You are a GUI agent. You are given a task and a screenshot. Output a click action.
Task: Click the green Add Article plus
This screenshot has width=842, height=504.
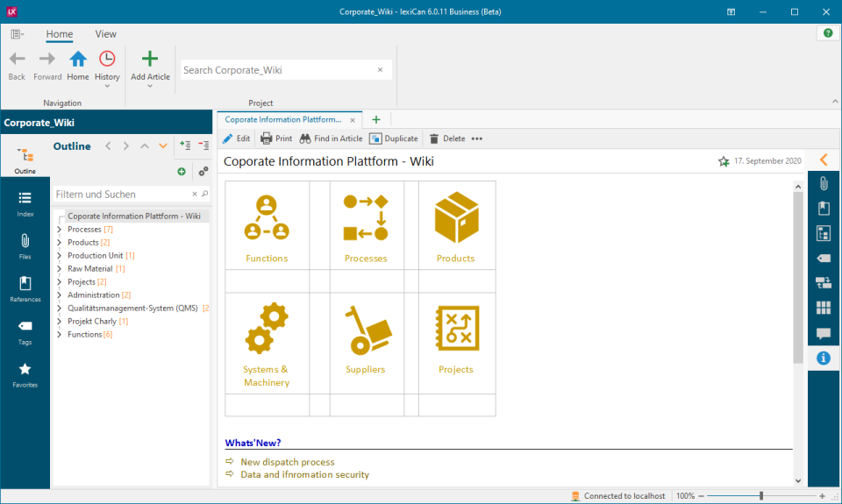(x=150, y=59)
